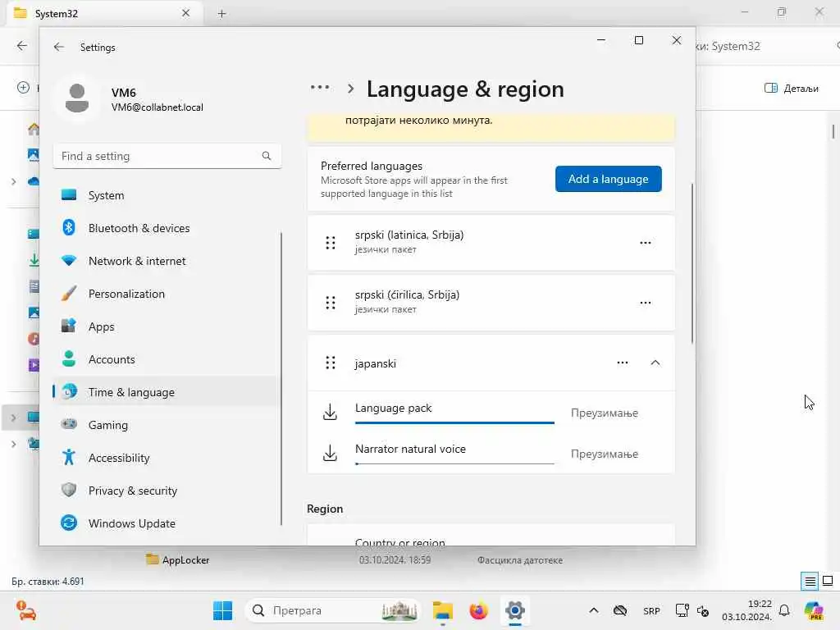840x630 pixels.
Task: Switch Explorer to large thumbnails view
Action: click(828, 581)
